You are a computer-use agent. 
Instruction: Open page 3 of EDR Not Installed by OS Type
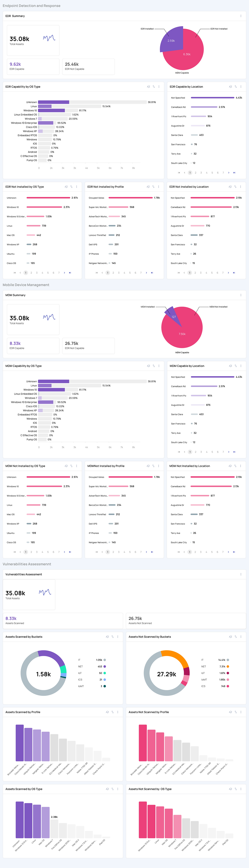[x=37, y=273]
